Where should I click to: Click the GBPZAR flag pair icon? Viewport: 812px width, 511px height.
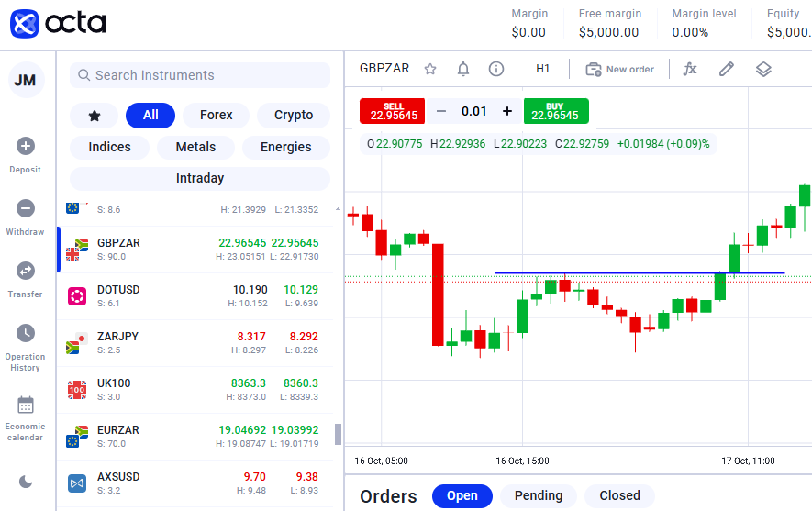pyautogui.click(x=77, y=250)
